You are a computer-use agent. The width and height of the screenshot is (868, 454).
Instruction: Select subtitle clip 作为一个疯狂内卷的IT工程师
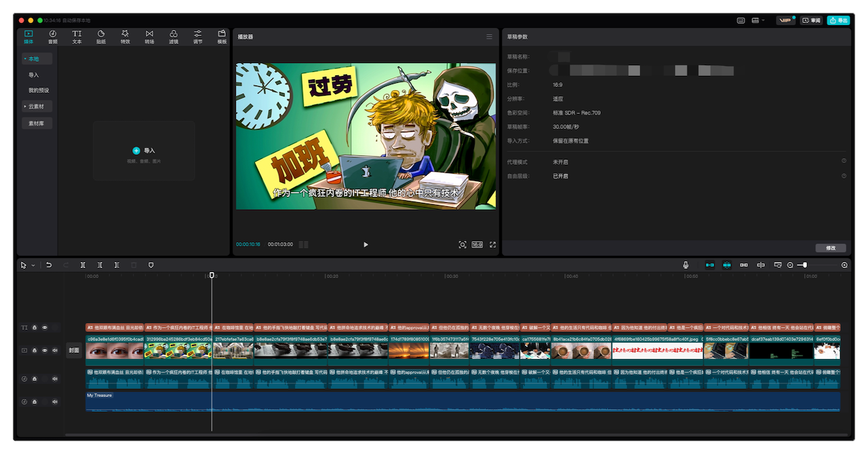(x=178, y=327)
